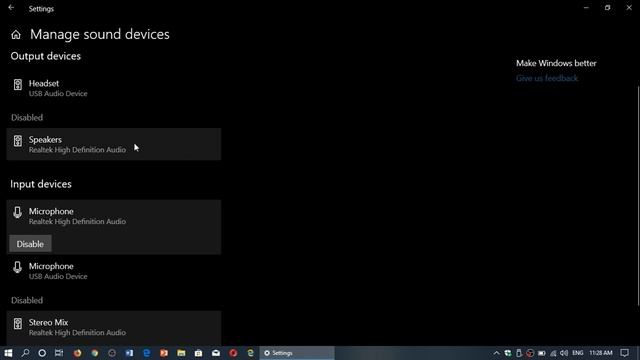Click the Speakers device speaker icon
Image resolution: width=640 pixels, height=360 pixels.
[x=18, y=141]
